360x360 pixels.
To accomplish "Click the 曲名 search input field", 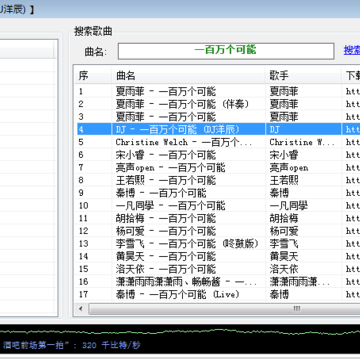I will (226, 51).
